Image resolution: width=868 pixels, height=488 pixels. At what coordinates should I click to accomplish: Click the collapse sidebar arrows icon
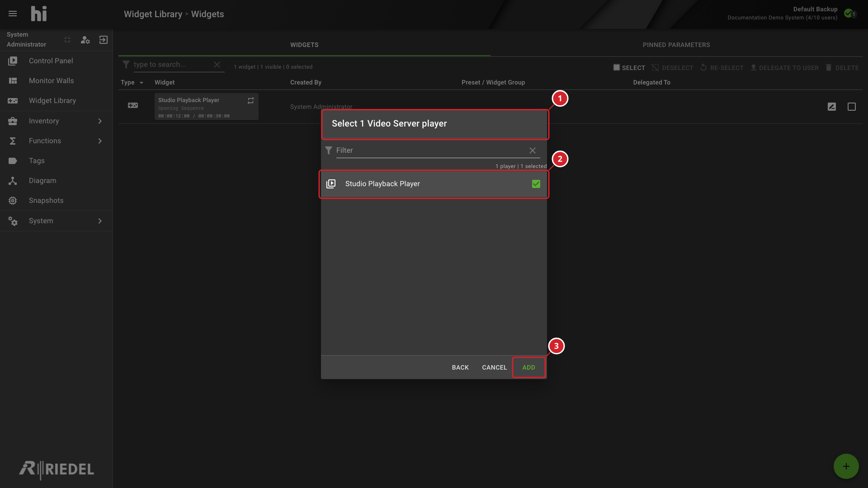click(67, 40)
